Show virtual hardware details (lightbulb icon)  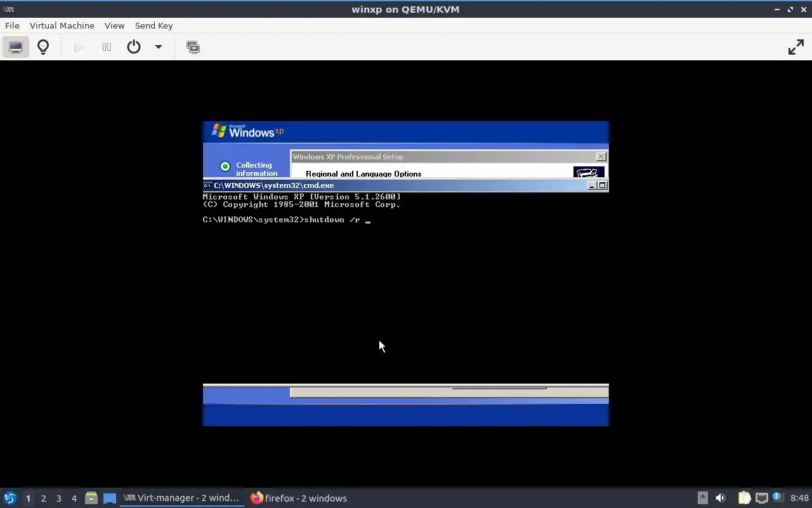point(43,47)
